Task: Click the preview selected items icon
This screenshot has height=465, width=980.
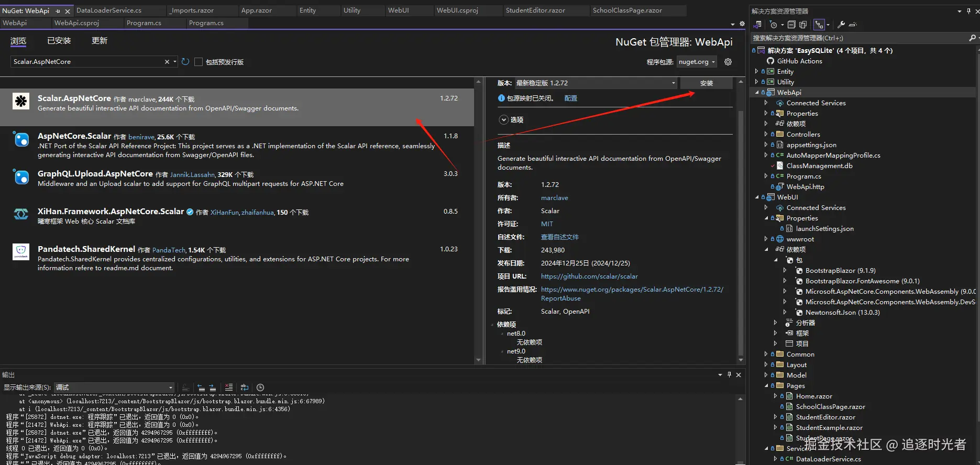Action: tap(853, 25)
